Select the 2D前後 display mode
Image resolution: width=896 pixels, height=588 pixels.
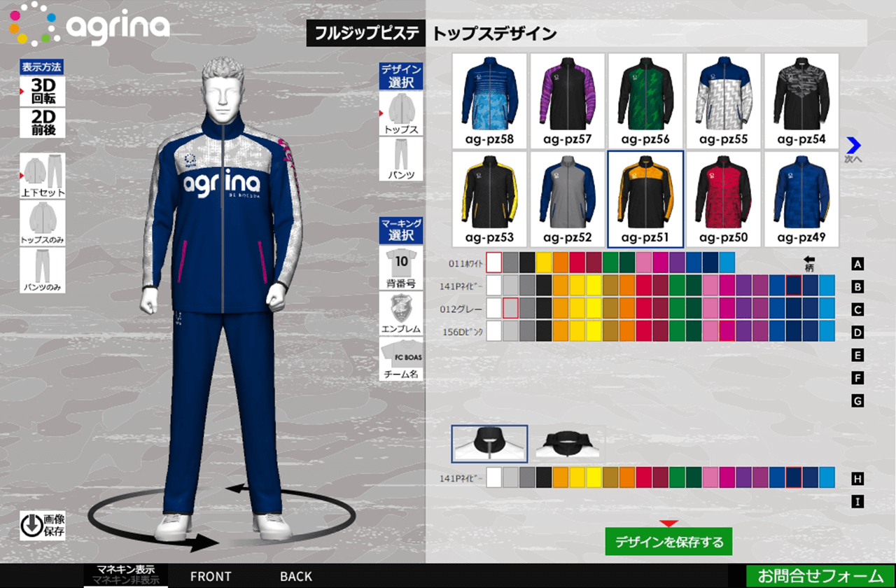[43, 123]
